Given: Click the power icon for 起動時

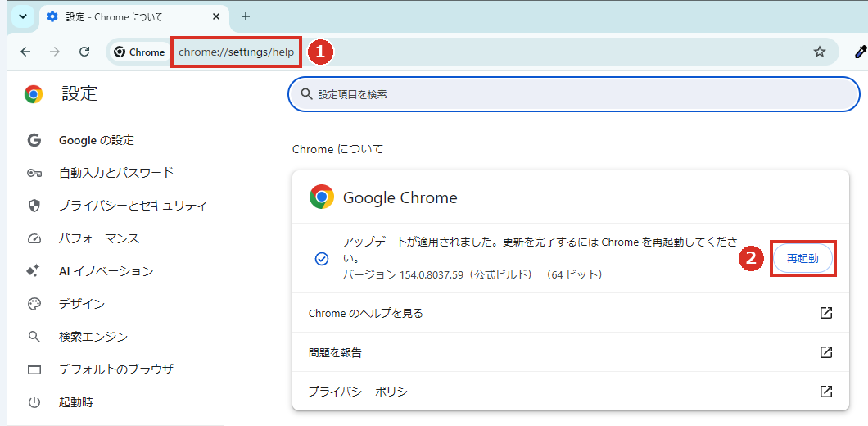Looking at the screenshot, I should click(x=34, y=402).
